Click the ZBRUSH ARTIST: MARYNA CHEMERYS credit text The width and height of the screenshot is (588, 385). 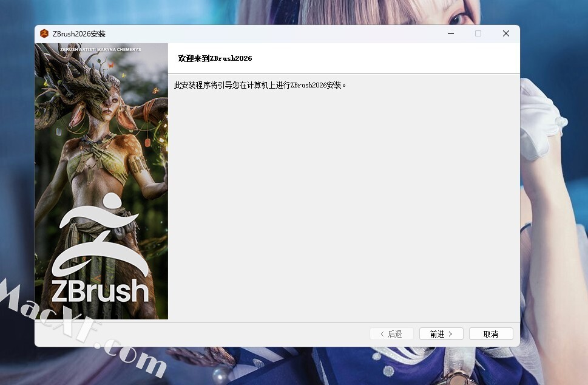click(x=101, y=50)
